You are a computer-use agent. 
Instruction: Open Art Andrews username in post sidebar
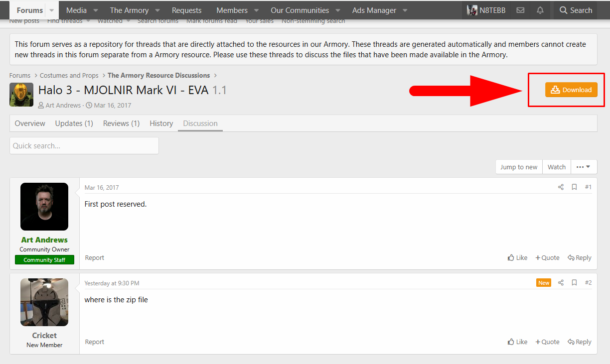click(x=44, y=240)
